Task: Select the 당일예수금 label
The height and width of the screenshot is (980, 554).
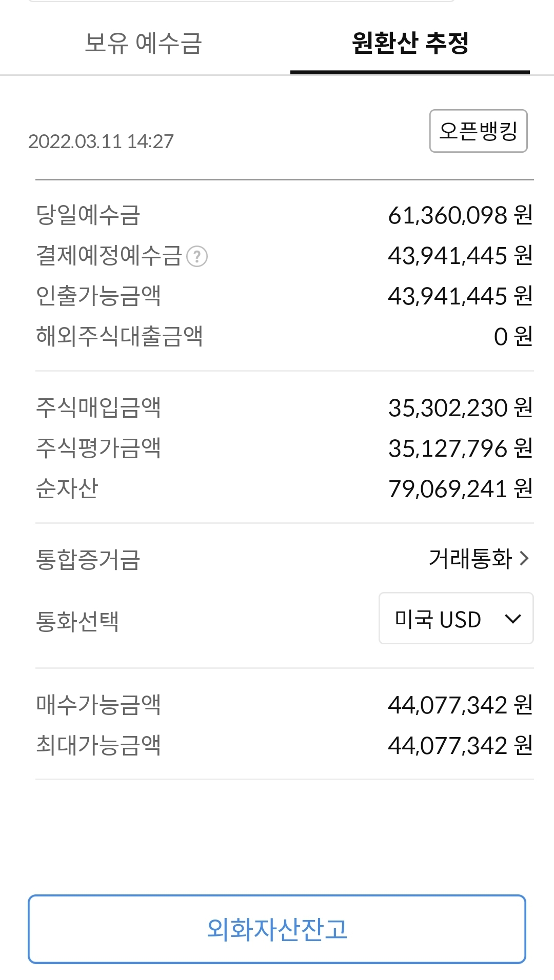Action: pyautogui.click(x=88, y=215)
